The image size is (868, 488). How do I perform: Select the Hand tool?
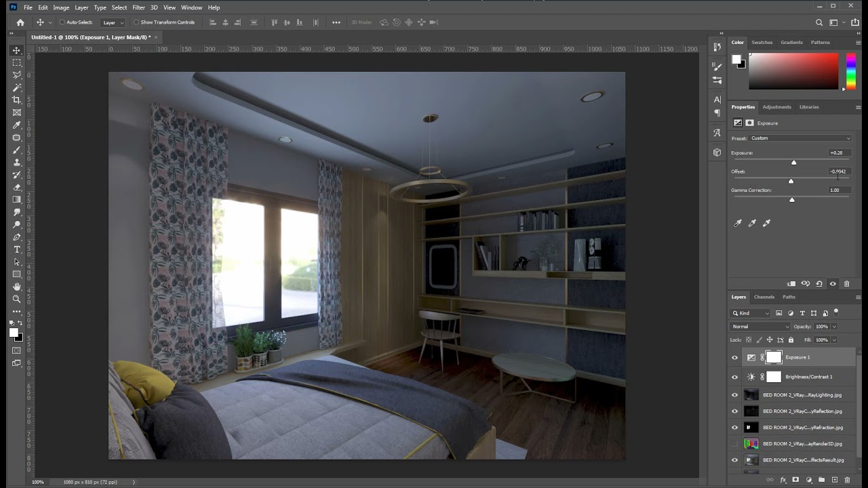17,287
